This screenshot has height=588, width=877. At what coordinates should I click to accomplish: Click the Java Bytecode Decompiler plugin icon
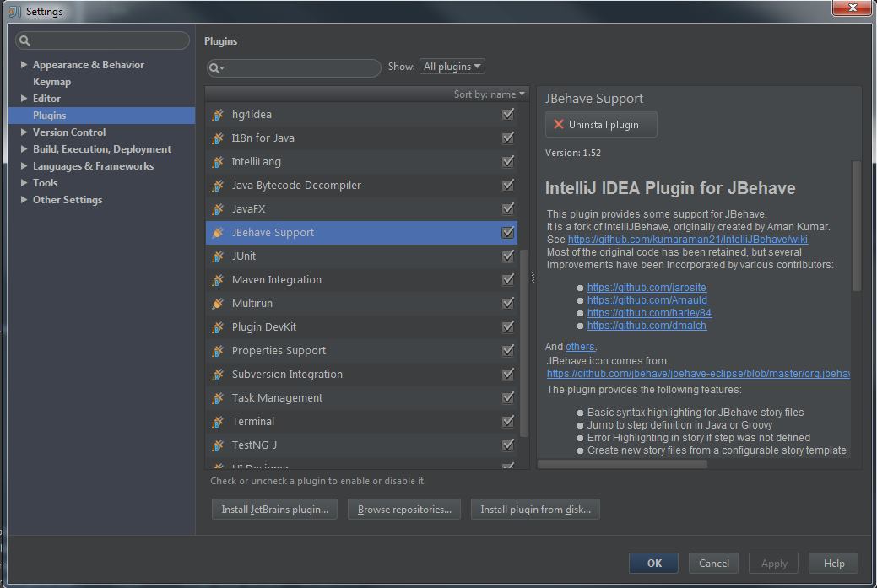coord(218,186)
